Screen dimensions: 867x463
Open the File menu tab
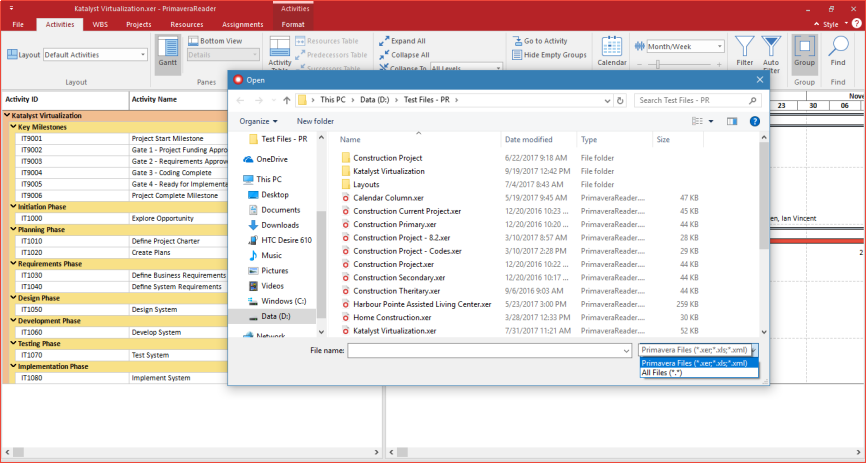18,24
